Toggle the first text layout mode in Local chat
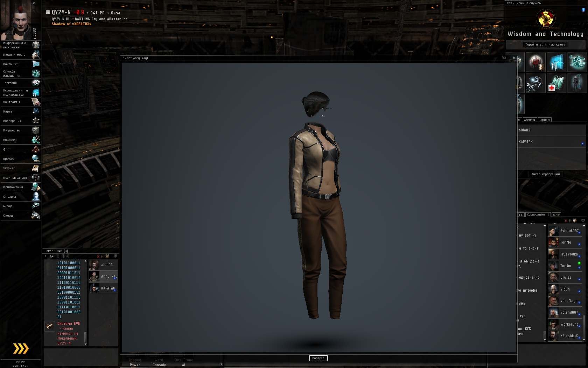The height and width of the screenshot is (368, 588). tap(58, 256)
